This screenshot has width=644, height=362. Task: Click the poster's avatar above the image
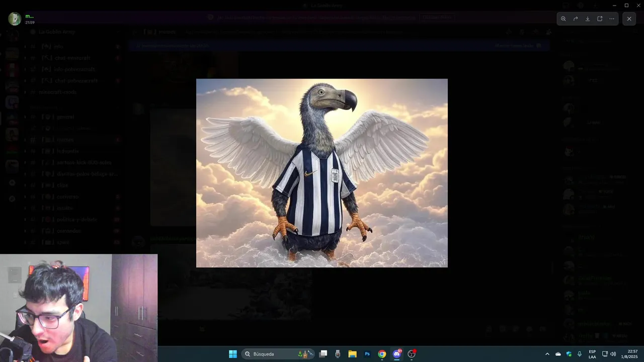[15, 19]
